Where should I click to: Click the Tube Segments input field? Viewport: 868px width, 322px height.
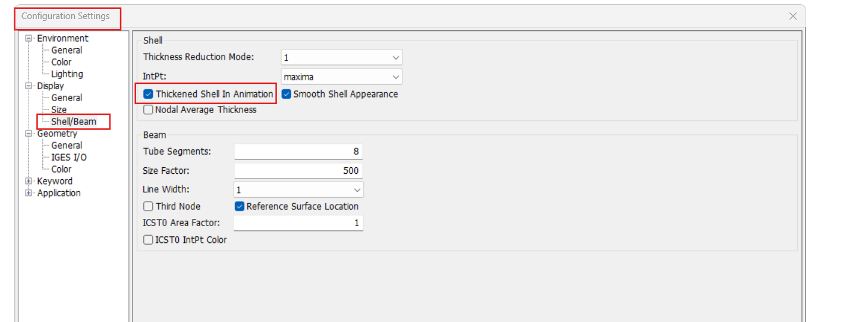pos(298,152)
